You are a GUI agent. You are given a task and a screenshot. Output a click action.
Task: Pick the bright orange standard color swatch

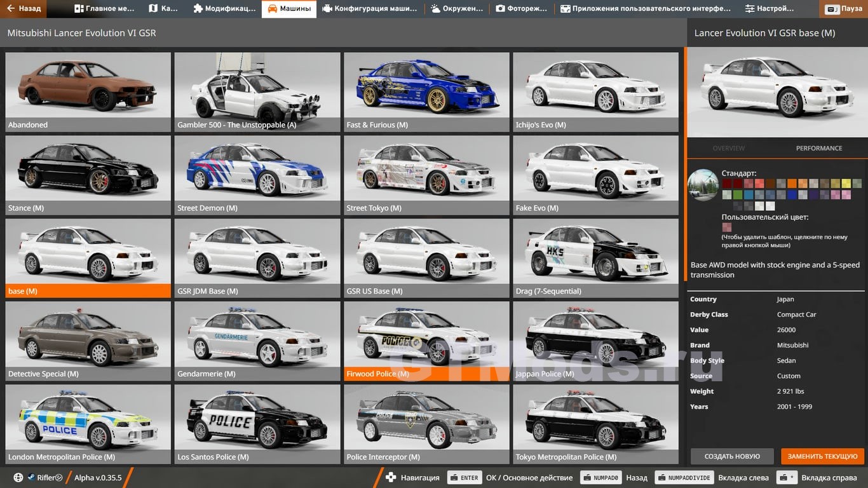pyautogui.click(x=792, y=184)
